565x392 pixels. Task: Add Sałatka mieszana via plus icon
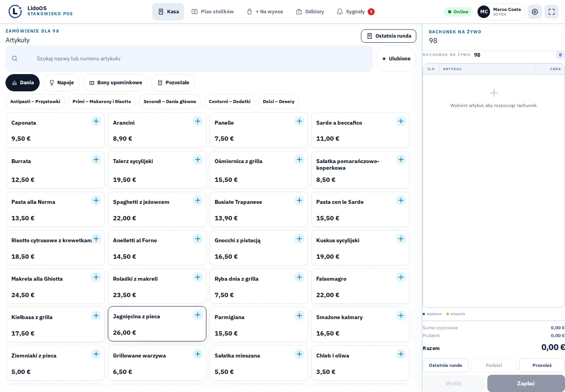click(x=299, y=354)
